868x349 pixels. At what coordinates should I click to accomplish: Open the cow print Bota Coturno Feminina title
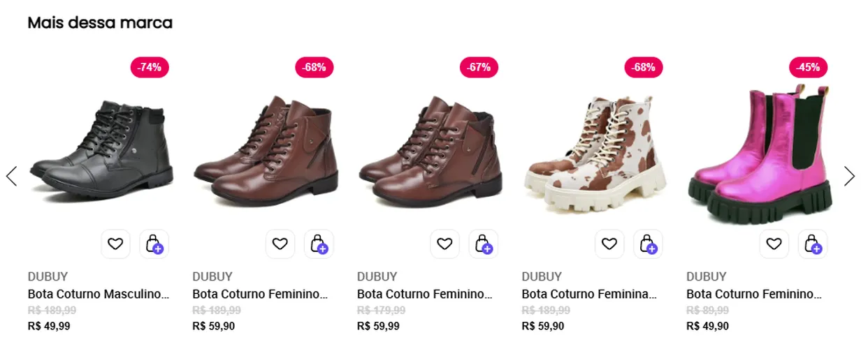pyautogui.click(x=590, y=295)
